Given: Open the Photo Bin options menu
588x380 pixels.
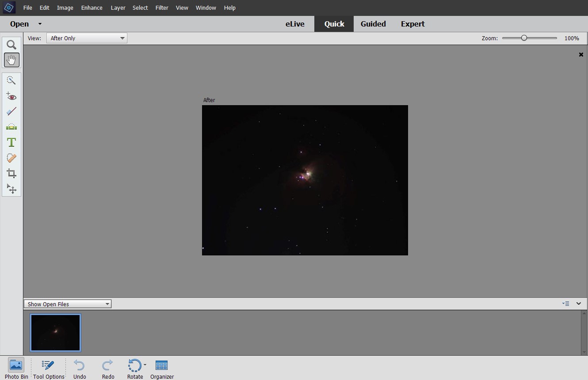Looking at the screenshot, I should [566, 304].
